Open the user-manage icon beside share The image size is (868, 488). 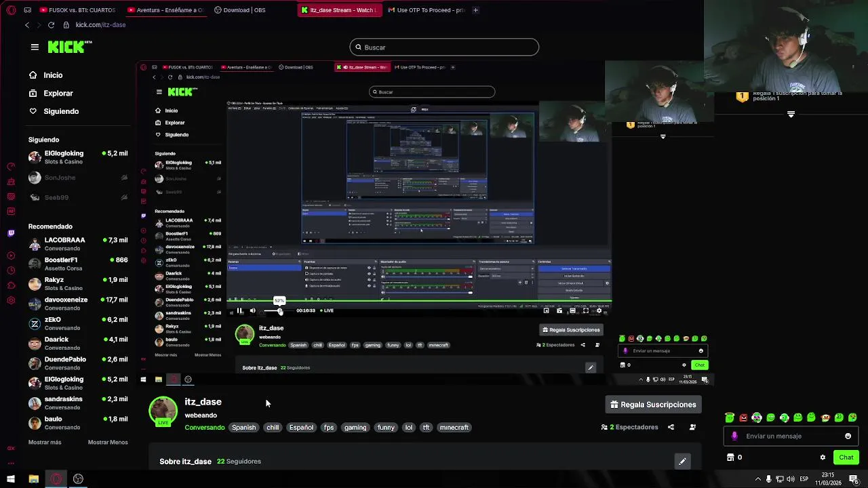pos(692,427)
